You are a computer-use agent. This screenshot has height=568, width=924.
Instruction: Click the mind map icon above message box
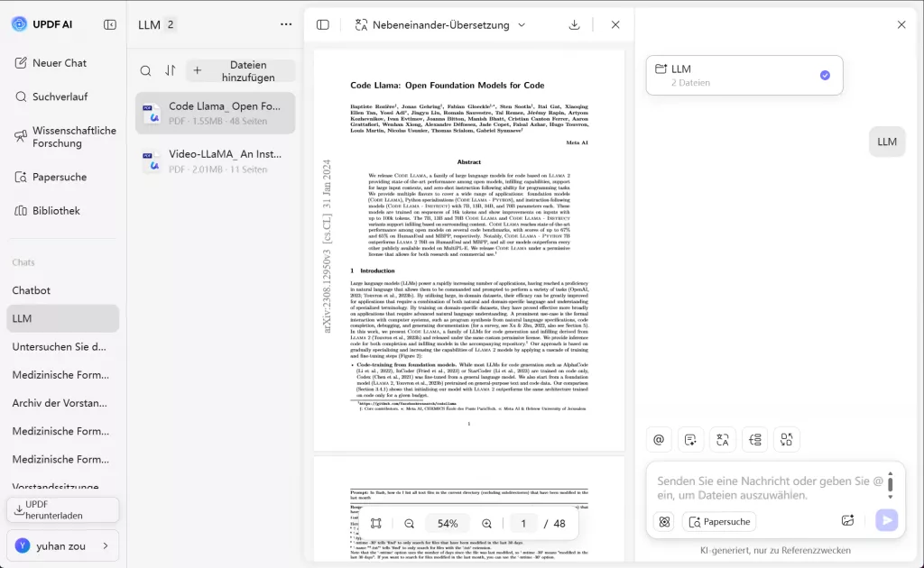[x=755, y=440]
